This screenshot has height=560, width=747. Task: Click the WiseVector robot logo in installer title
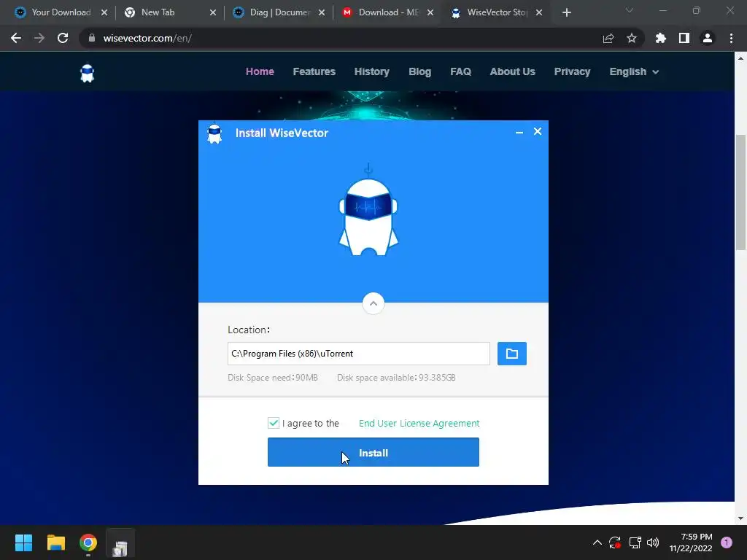tap(214, 133)
